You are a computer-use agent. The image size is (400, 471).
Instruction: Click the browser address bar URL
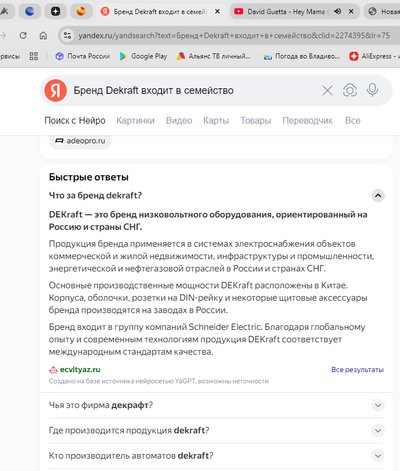[233, 35]
